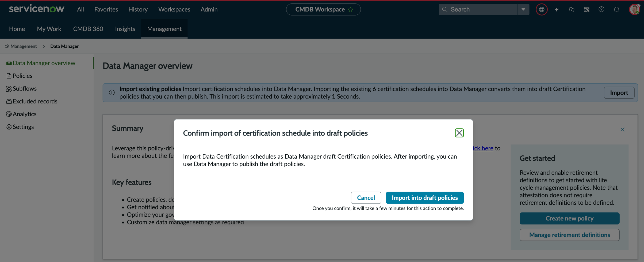This screenshot has width=644, height=262.
Task: Open the chat conversations icon
Action: tap(572, 10)
